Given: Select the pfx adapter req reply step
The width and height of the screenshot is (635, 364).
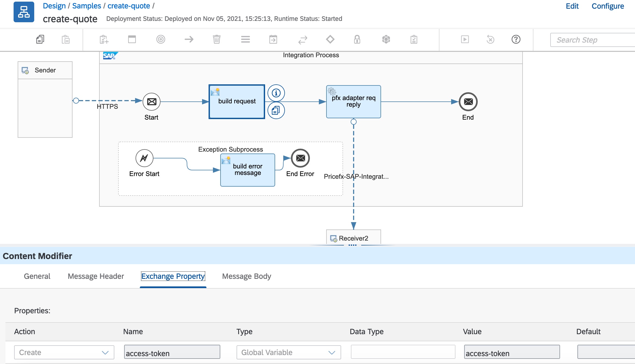Looking at the screenshot, I should point(353,102).
